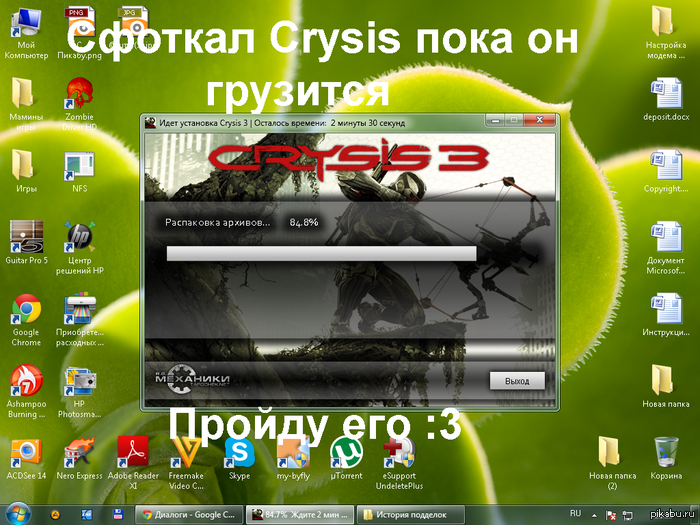Open the µTorrent desktop icon

pyautogui.click(x=345, y=453)
